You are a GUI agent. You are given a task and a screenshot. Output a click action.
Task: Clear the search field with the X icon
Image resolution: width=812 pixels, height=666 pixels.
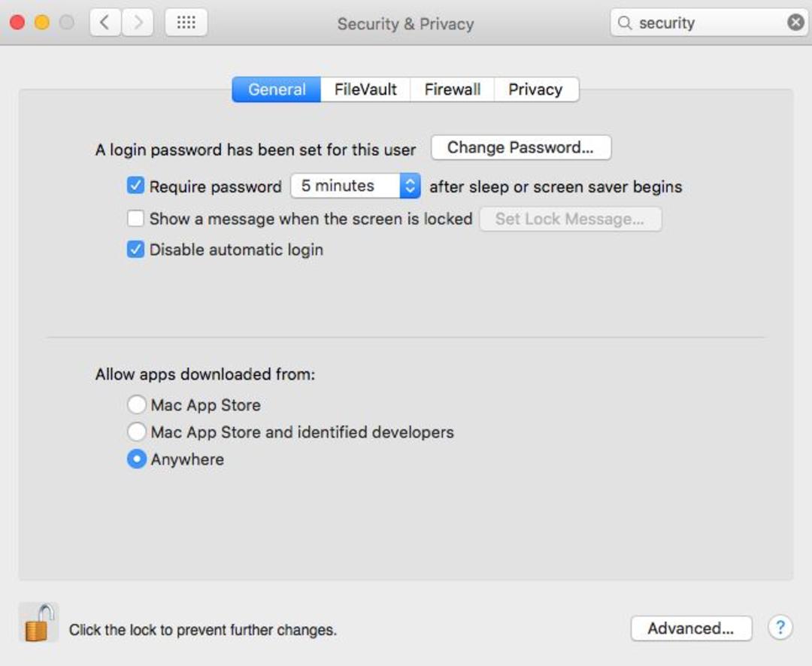coord(796,23)
